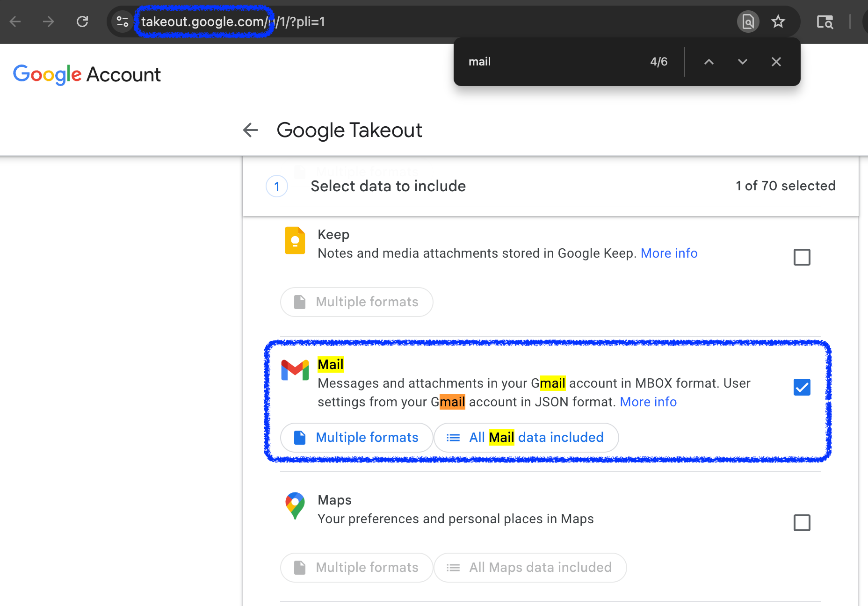Uncheck the Mail checkbox
This screenshot has width=868, height=606.
tap(802, 387)
